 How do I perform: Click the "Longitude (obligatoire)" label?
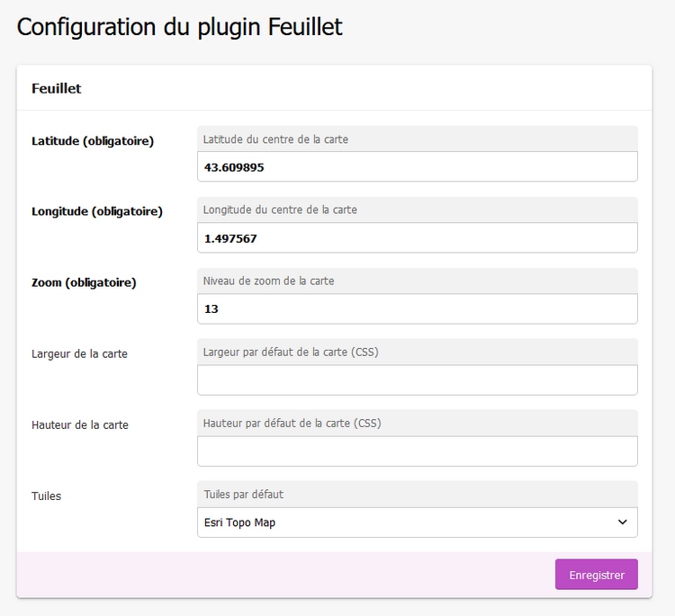point(97,211)
